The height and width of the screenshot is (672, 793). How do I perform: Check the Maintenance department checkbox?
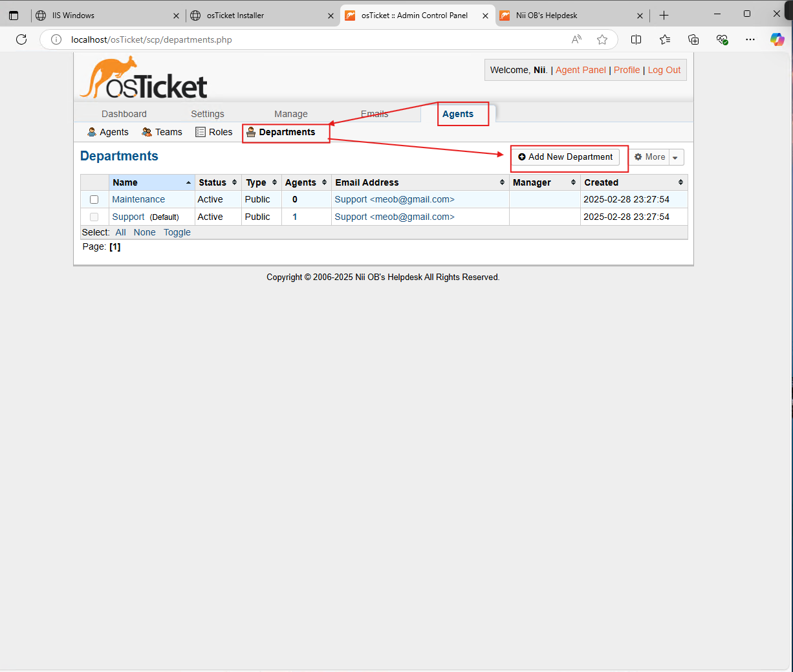[94, 199]
